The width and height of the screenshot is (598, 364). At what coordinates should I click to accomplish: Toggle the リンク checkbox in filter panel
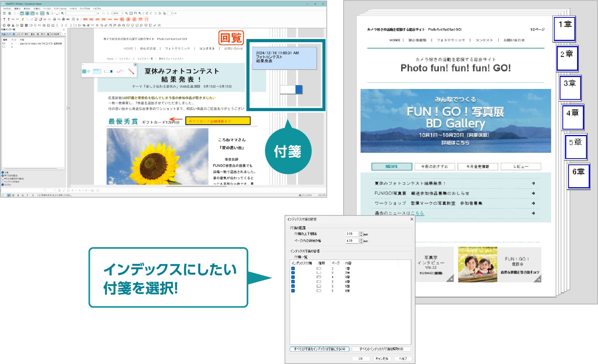pos(3,185)
